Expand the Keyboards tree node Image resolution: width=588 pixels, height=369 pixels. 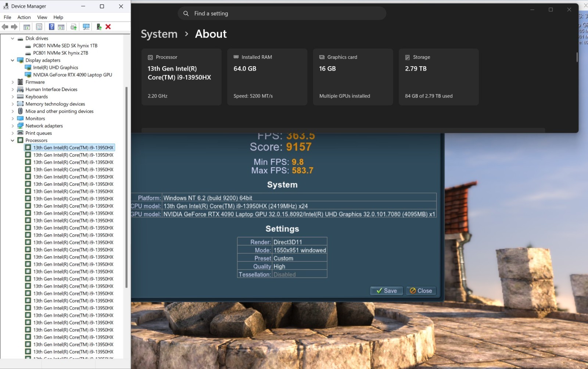[12, 97]
